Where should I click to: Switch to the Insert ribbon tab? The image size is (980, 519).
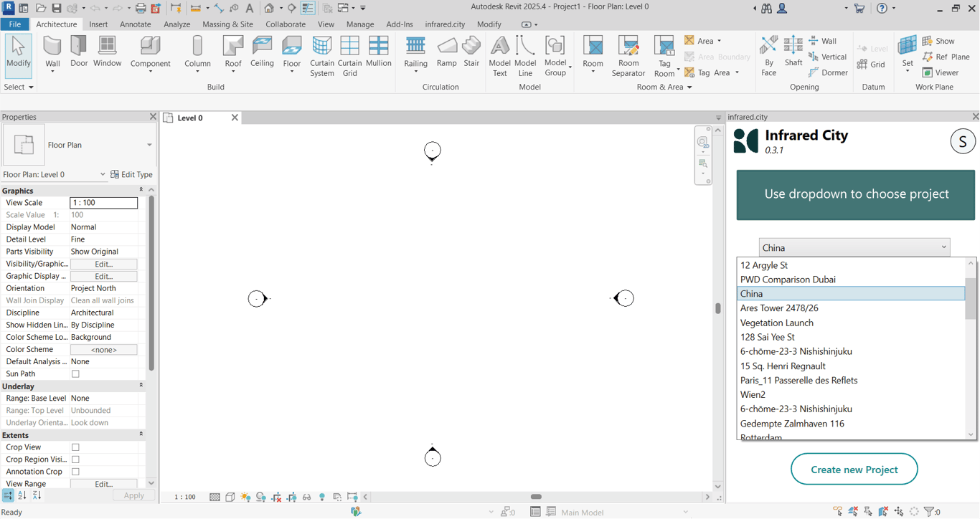click(x=98, y=24)
